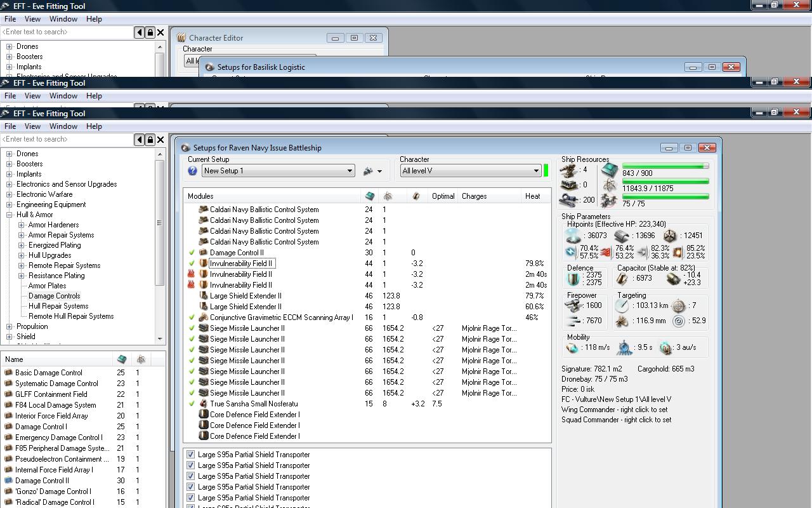Open the Character dropdown showing All level V
The image size is (812, 508).
(x=536, y=171)
